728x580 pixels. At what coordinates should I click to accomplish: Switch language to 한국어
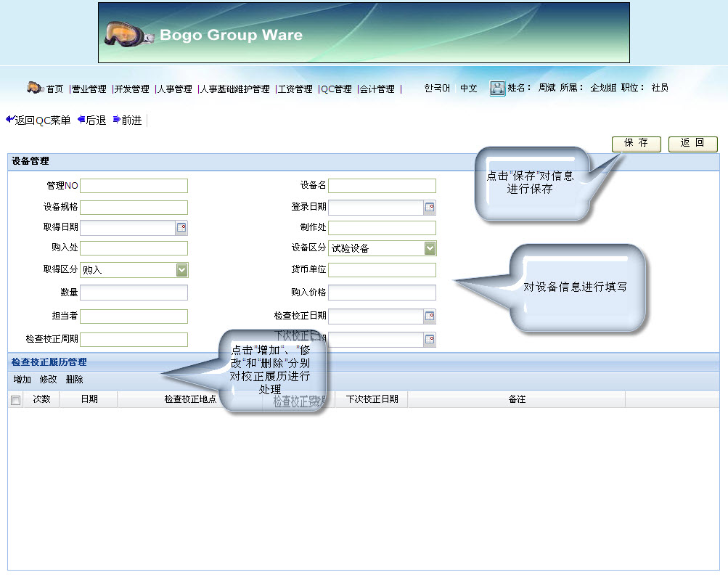click(x=437, y=88)
